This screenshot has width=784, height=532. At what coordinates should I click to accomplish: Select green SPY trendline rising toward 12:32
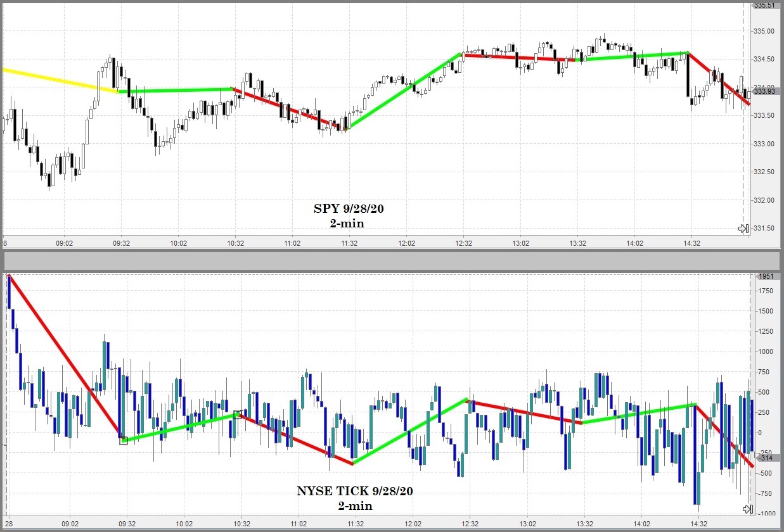pos(406,90)
